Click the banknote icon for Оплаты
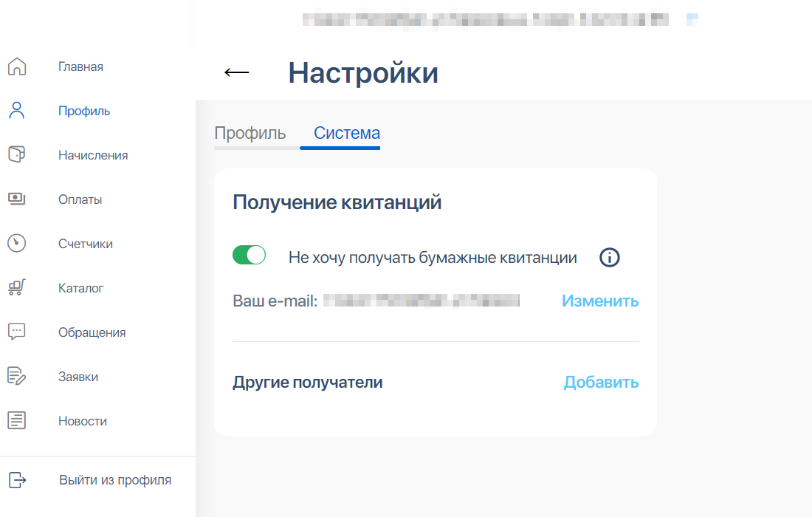812x517 pixels. pyautogui.click(x=16, y=199)
